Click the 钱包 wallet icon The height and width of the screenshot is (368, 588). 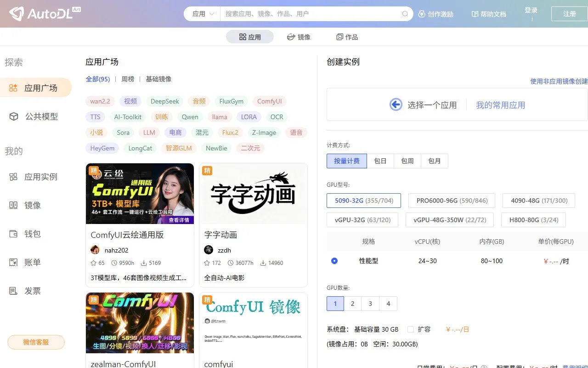pos(14,234)
